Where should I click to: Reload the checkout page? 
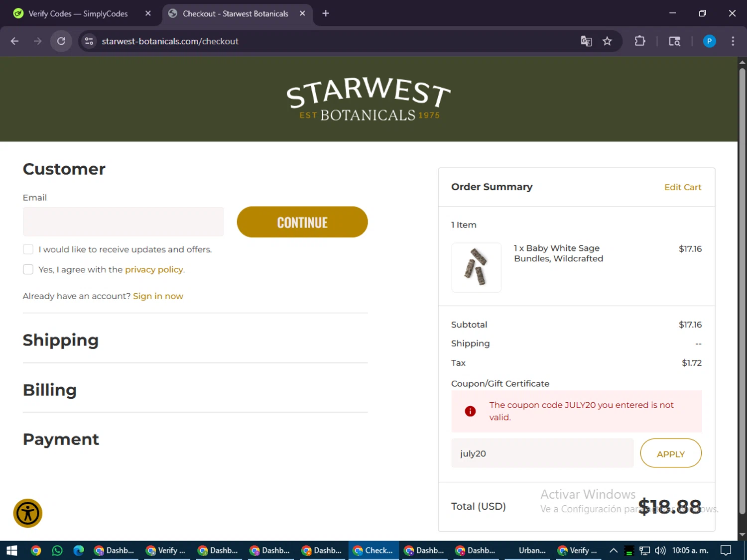[61, 41]
